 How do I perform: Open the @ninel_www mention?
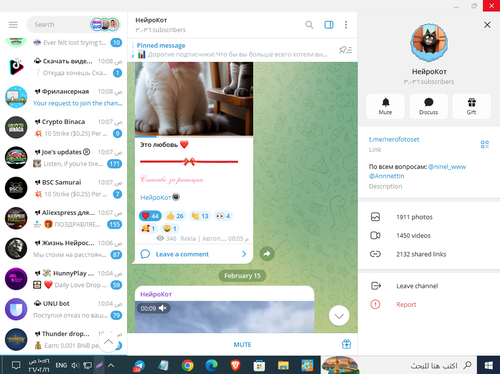point(447,167)
